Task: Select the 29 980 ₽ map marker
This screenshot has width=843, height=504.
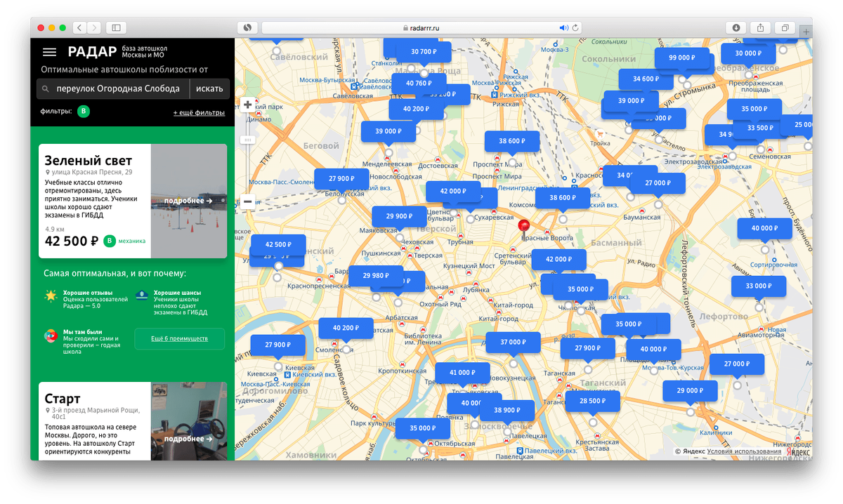Action: [x=376, y=276]
